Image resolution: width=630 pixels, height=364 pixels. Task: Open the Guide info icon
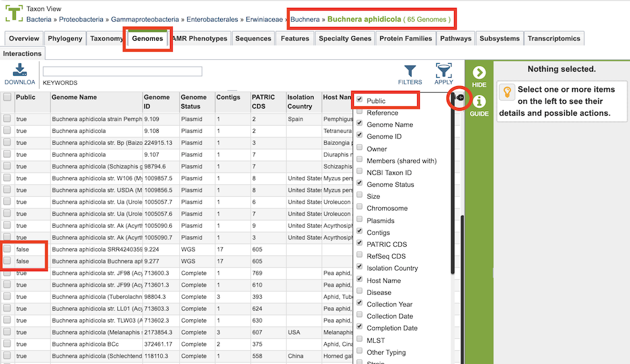pyautogui.click(x=479, y=101)
